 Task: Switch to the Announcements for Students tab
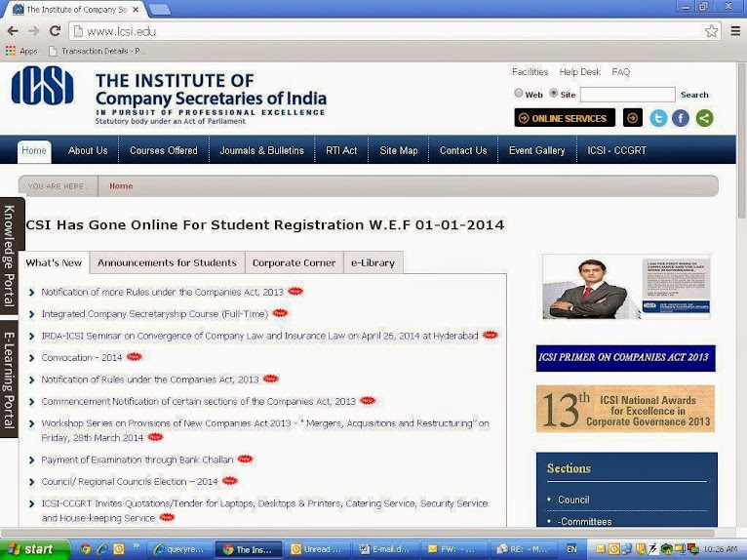(167, 262)
